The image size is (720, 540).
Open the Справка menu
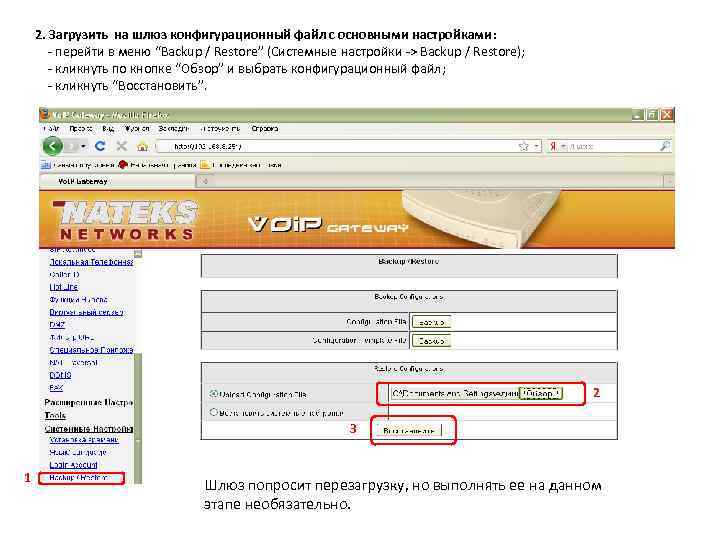[265, 129]
